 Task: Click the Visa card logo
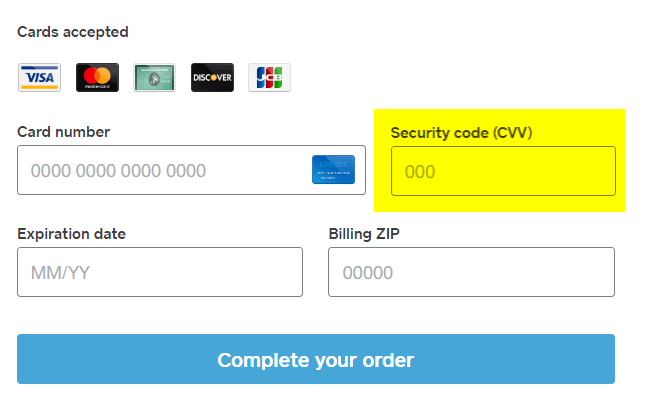[39, 77]
